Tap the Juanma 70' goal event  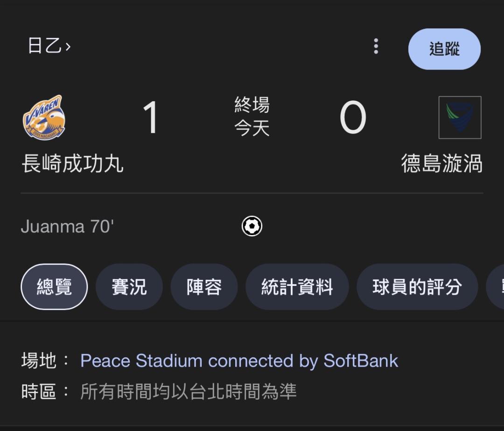pyautogui.click(x=67, y=226)
